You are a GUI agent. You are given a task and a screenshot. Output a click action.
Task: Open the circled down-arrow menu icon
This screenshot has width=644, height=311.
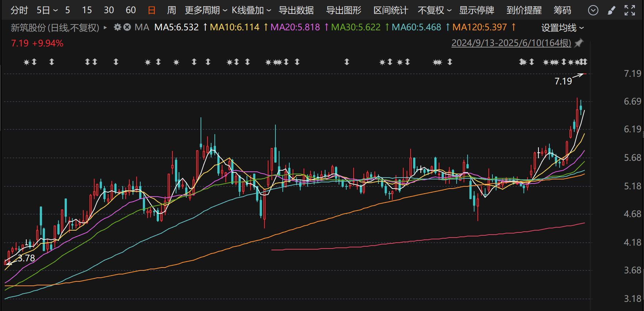click(x=593, y=10)
